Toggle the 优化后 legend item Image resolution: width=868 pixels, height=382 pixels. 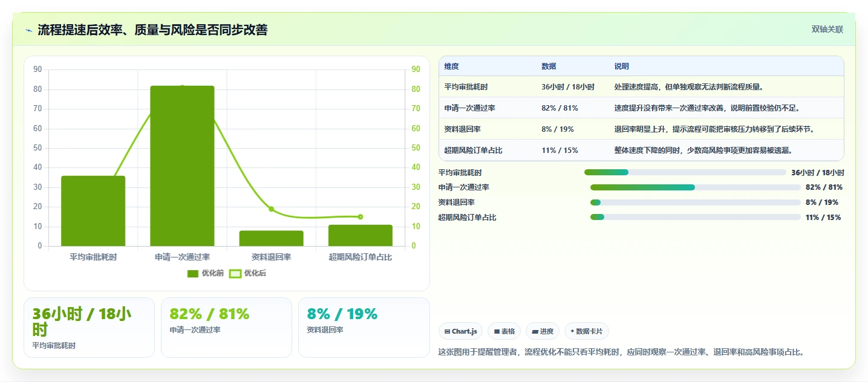(x=248, y=273)
